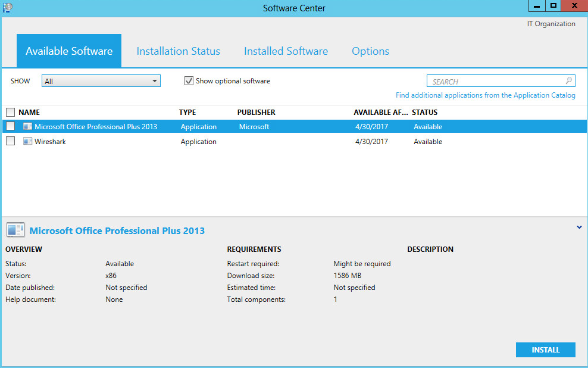Maximize the Software Center window

553,6
